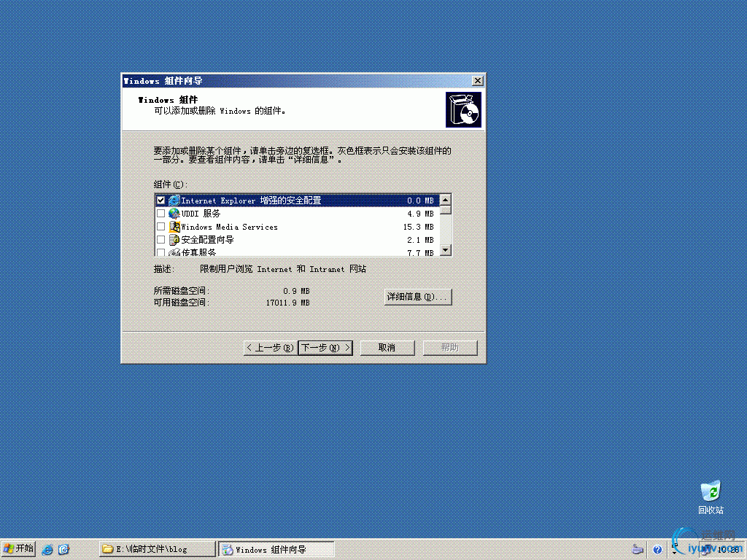Click the second Quick Launch icon

(64, 550)
